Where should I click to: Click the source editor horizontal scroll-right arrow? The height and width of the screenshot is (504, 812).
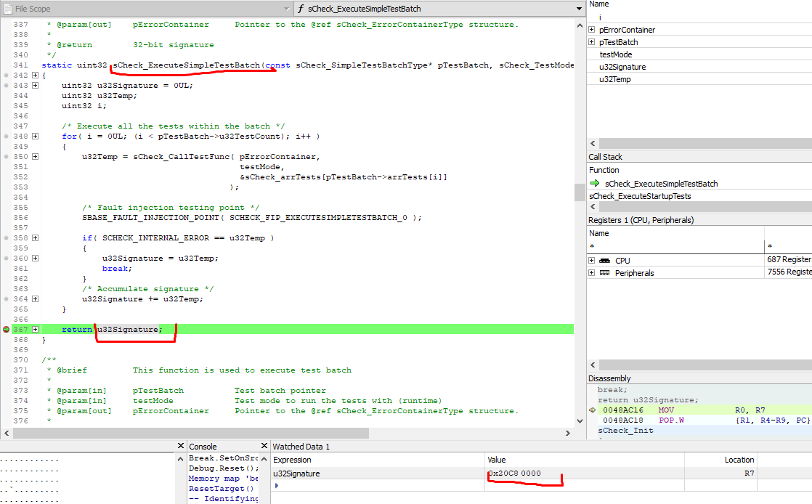coord(567,433)
